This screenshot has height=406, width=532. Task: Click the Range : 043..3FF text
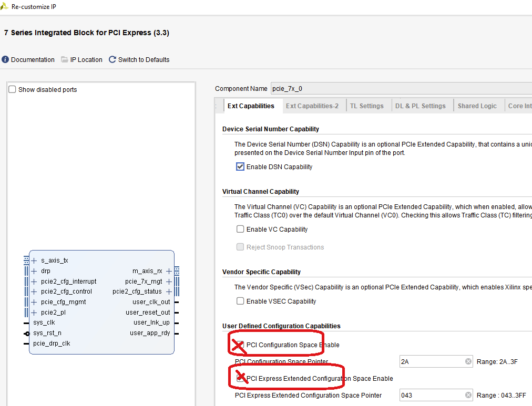click(x=501, y=395)
